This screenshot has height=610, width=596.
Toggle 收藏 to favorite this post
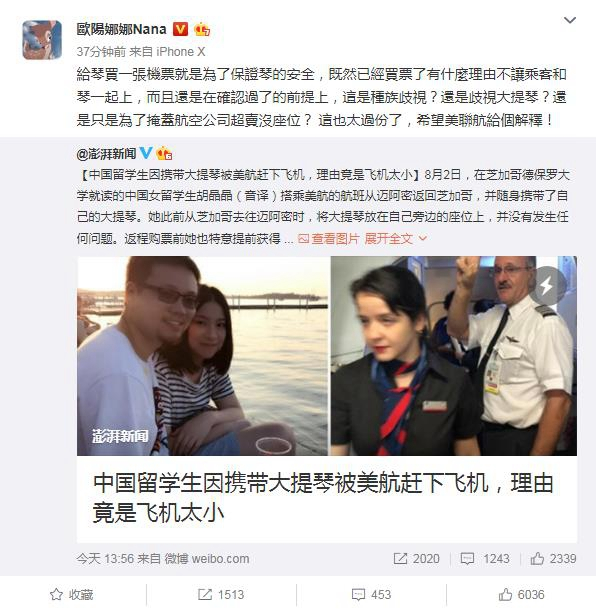pyautogui.click(x=72, y=594)
